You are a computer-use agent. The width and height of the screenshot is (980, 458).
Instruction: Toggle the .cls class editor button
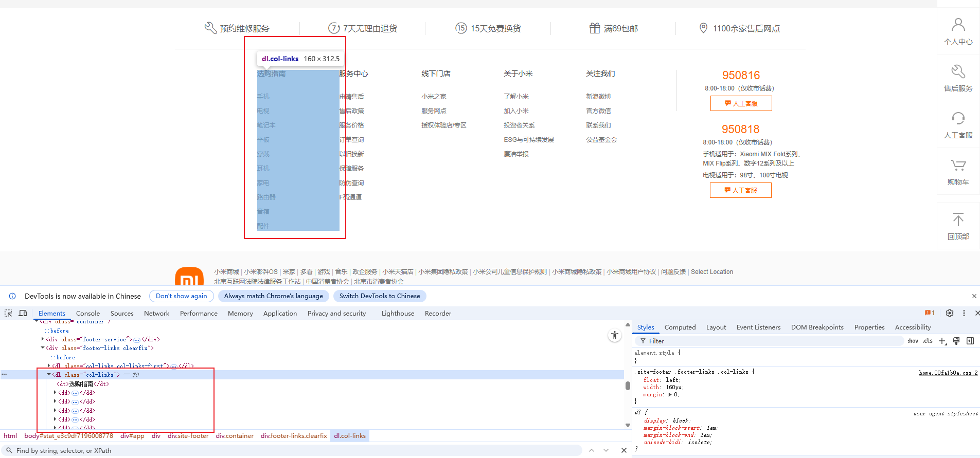click(x=928, y=341)
